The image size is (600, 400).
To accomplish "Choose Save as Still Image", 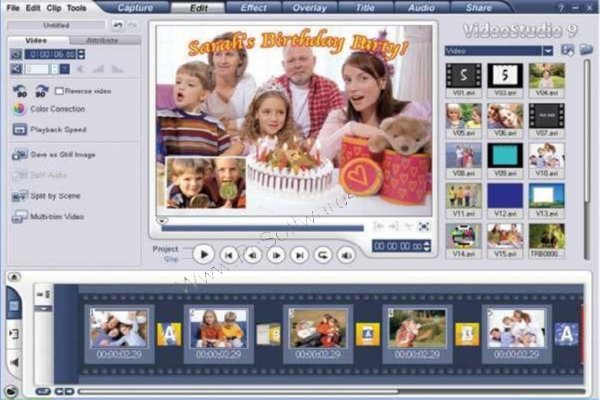I will [54, 155].
